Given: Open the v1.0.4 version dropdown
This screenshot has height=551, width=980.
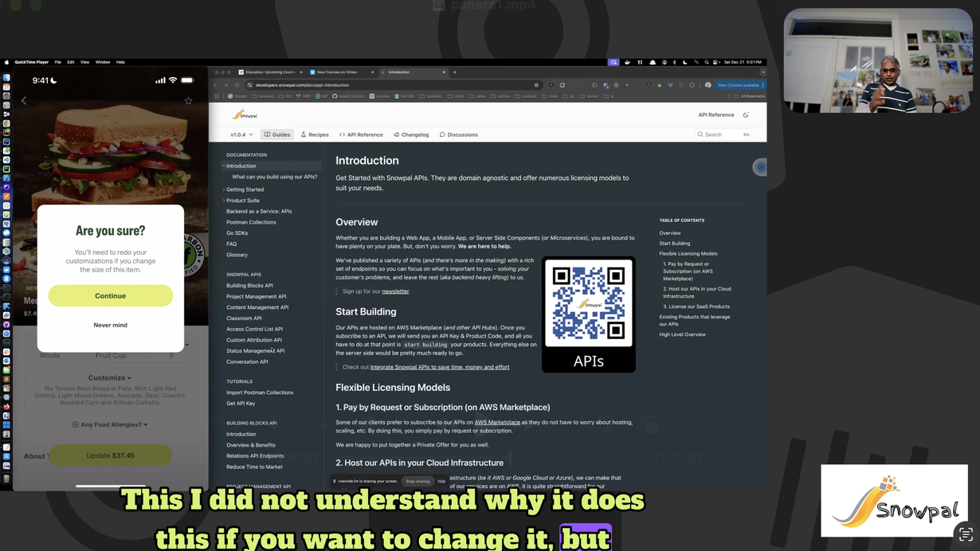Looking at the screenshot, I should (241, 135).
